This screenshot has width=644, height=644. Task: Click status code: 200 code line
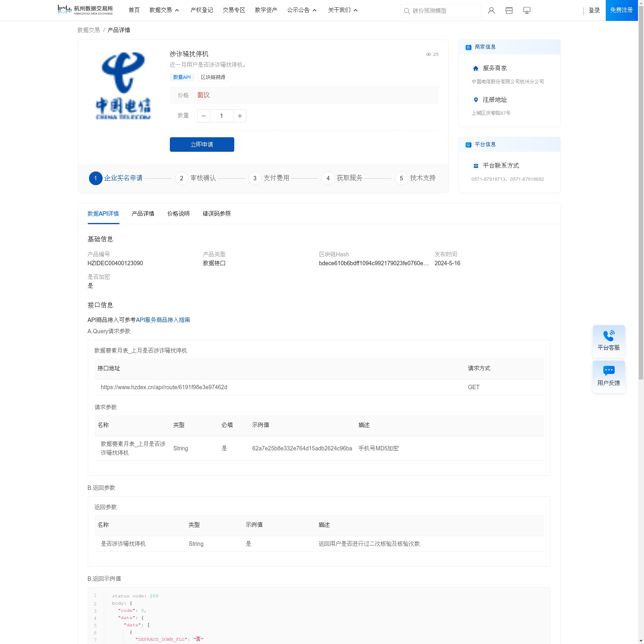pos(135,596)
